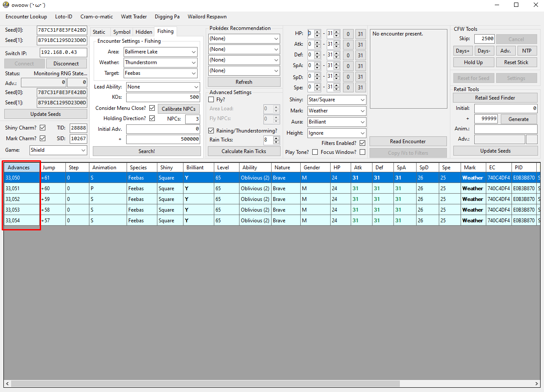Image resolution: width=544 pixels, height=392 pixels.
Task: Open the Watt Trader menu
Action: coord(134,17)
